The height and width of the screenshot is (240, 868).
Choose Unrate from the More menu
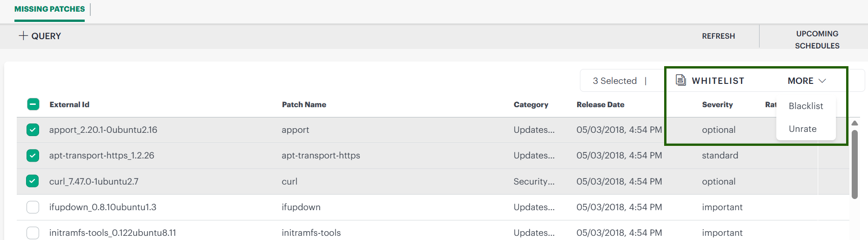[x=802, y=129]
